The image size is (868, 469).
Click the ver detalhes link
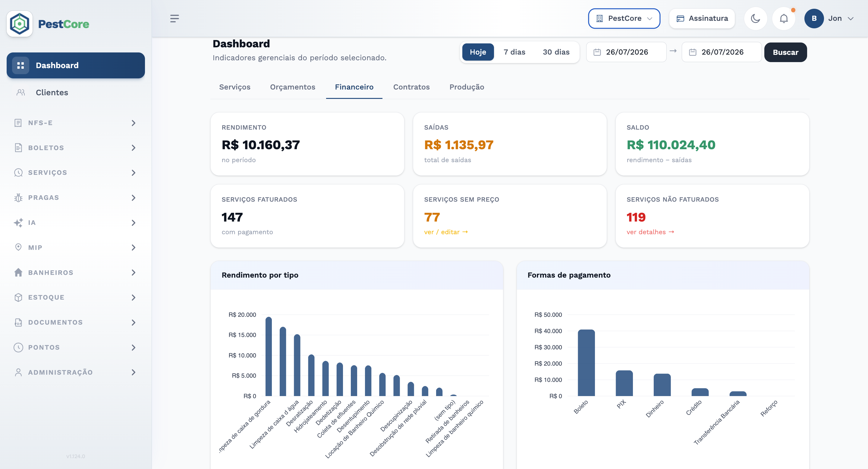point(650,232)
